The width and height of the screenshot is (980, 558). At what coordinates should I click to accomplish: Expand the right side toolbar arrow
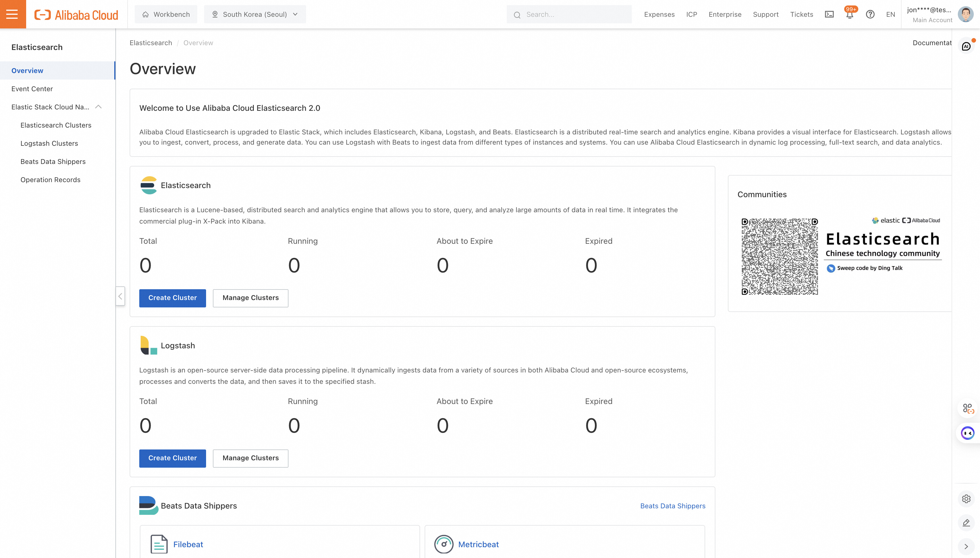coord(966,547)
